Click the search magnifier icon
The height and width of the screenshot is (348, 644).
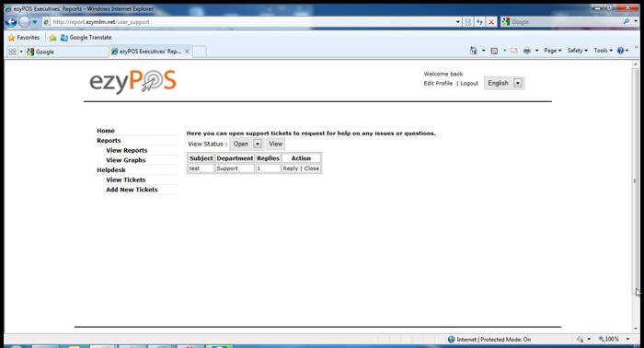coord(627,21)
